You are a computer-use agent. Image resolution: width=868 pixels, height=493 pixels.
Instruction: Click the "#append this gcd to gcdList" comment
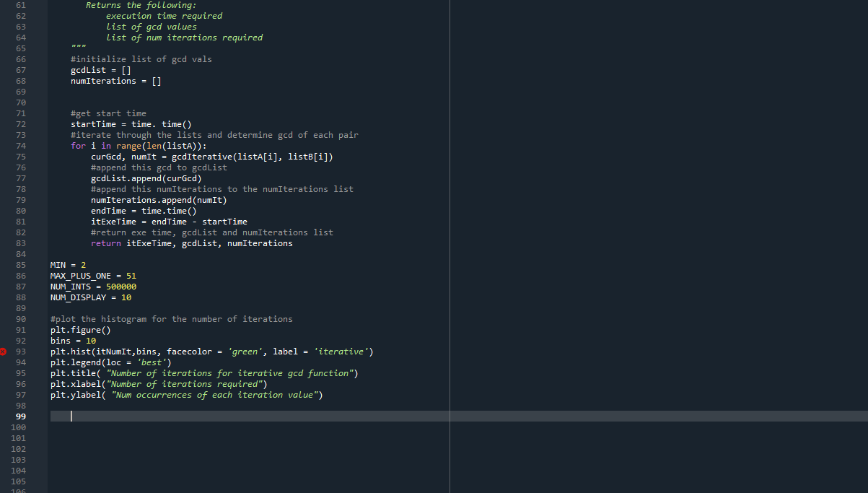click(159, 167)
